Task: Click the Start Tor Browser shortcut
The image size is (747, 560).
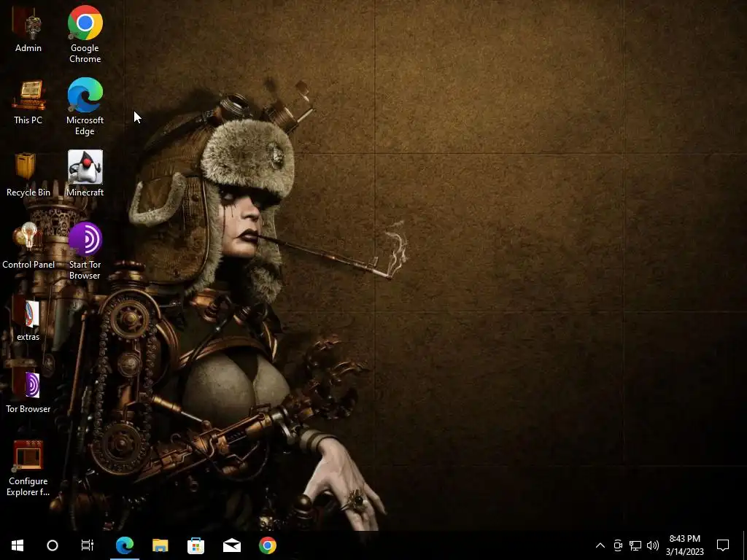Action: click(x=85, y=251)
